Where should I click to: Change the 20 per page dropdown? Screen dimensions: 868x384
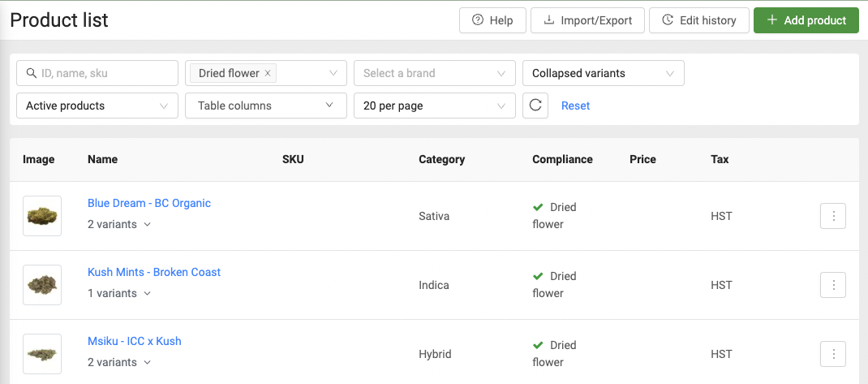coord(434,106)
